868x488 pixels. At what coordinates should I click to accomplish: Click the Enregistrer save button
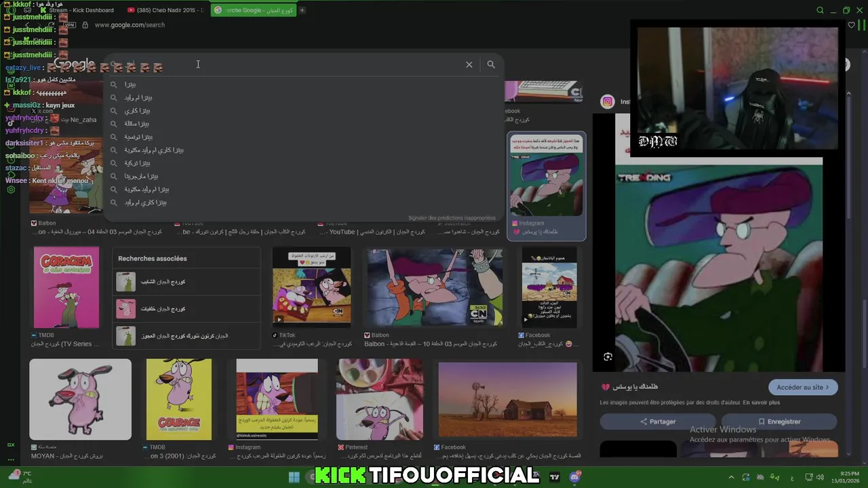point(778,422)
